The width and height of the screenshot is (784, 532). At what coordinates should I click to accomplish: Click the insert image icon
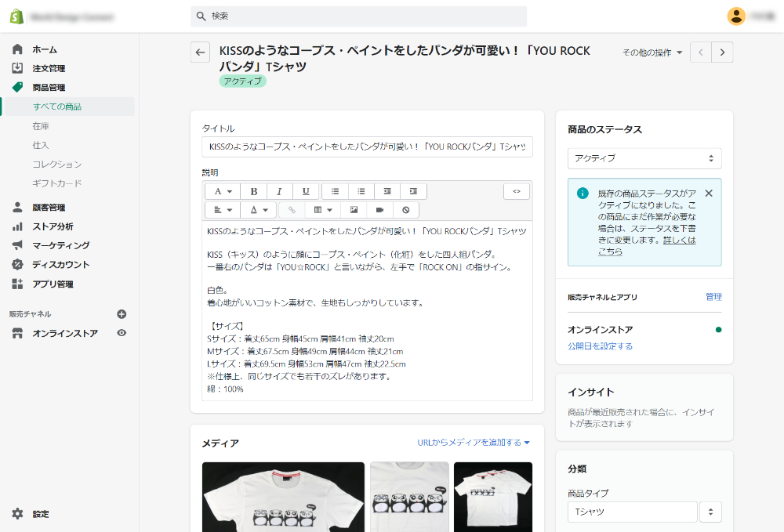point(354,210)
